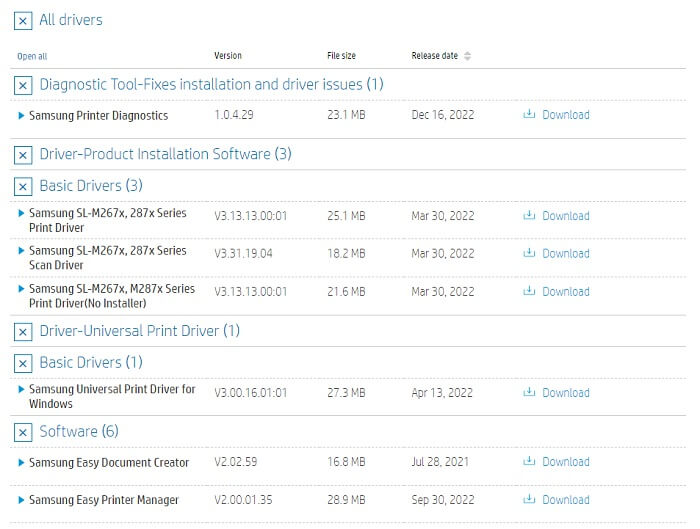Select Samsung Universal Print Driver for Windows text
This screenshot has width=700, height=529.
pyautogui.click(x=112, y=396)
